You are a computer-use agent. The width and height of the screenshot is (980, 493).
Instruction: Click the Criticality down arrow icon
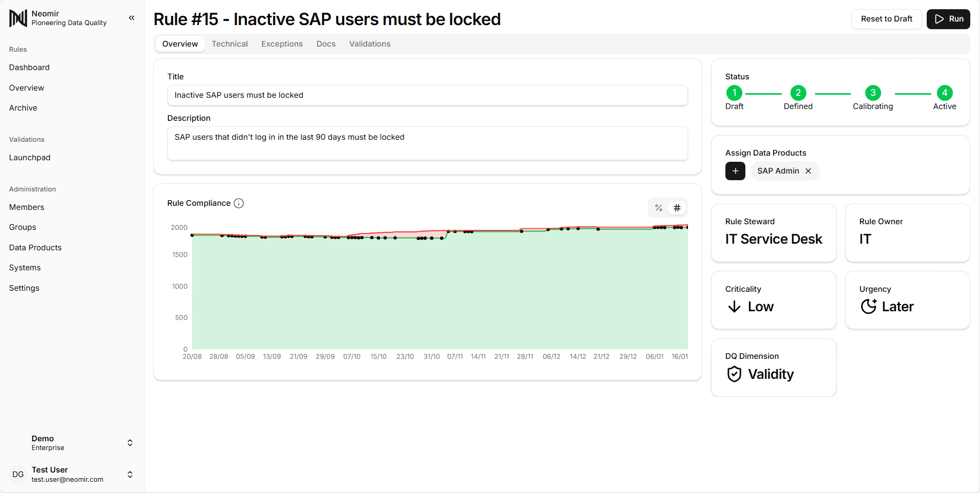pos(734,307)
